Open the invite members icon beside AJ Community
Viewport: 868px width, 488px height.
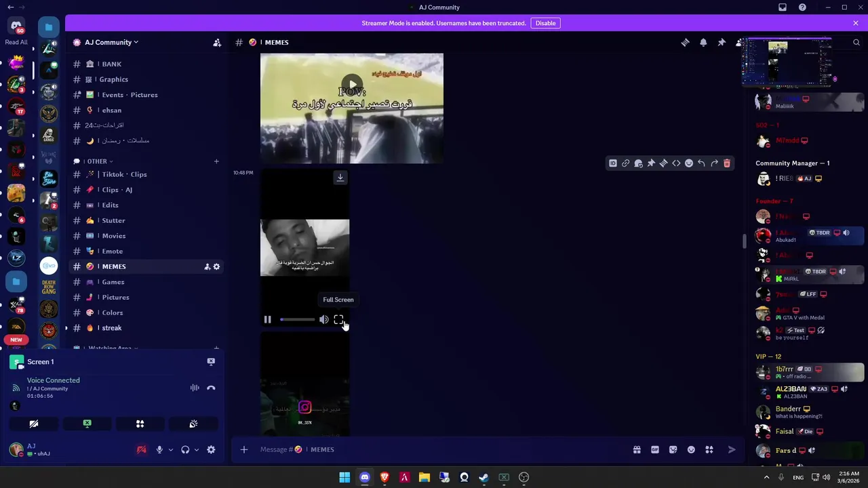tap(217, 42)
